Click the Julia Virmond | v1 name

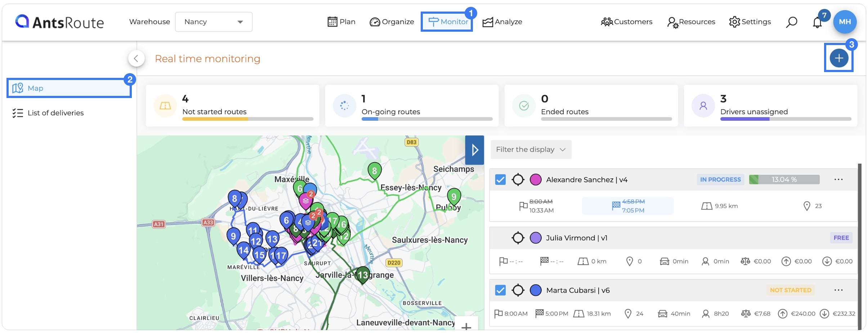[x=577, y=238]
